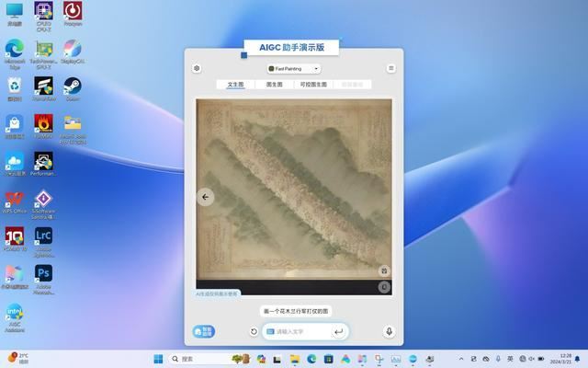Click the blue smart assistant button
The width and height of the screenshot is (588, 368).
tap(204, 331)
